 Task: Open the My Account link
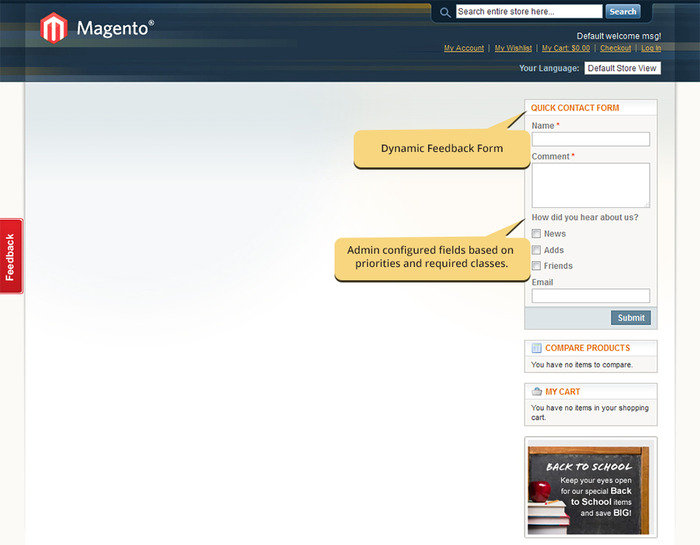pyautogui.click(x=464, y=48)
